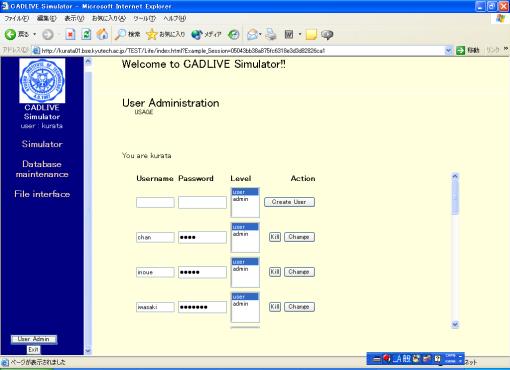The width and height of the screenshot is (510, 370).
Task: Click Change button for chan
Action: point(299,237)
